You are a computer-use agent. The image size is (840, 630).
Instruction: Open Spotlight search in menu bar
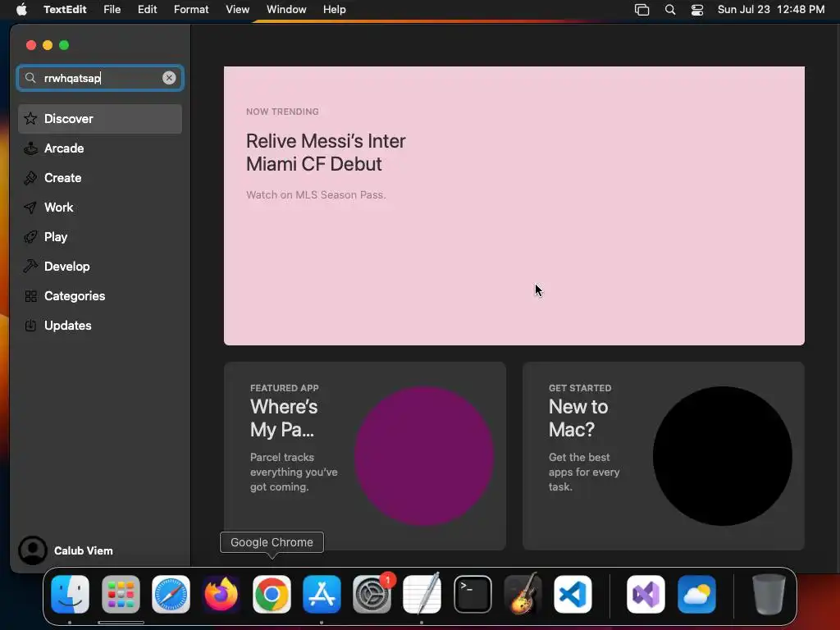[x=670, y=10]
